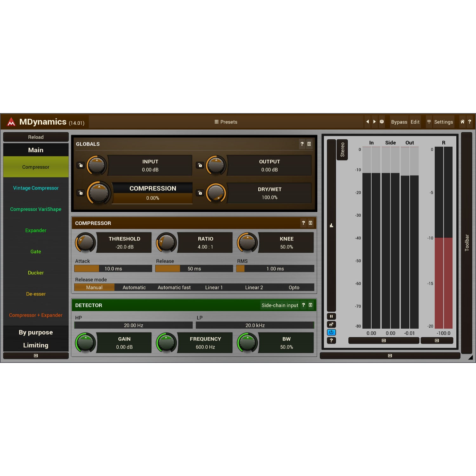Open the home icon in title bar
476x476 pixels.
pyautogui.click(x=462, y=122)
